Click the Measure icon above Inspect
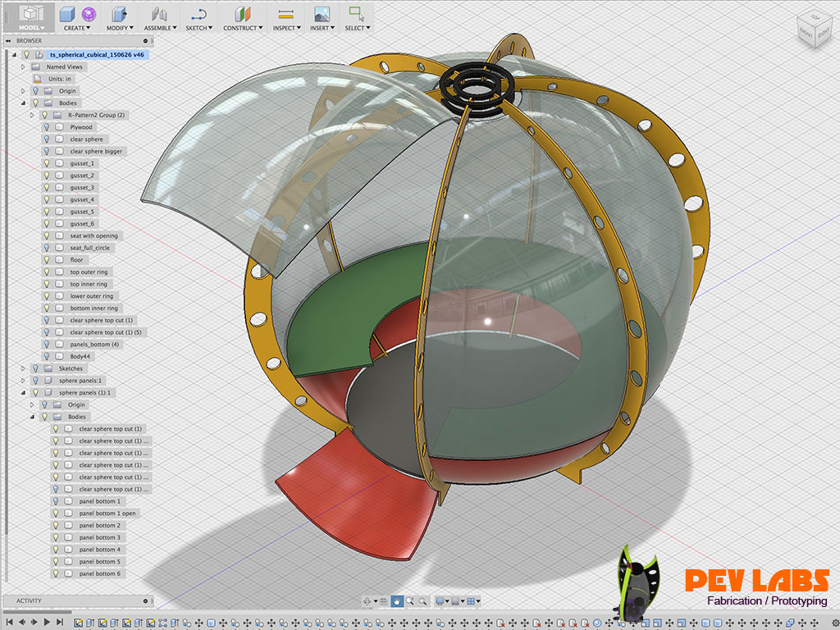The image size is (840, 630). (x=285, y=14)
